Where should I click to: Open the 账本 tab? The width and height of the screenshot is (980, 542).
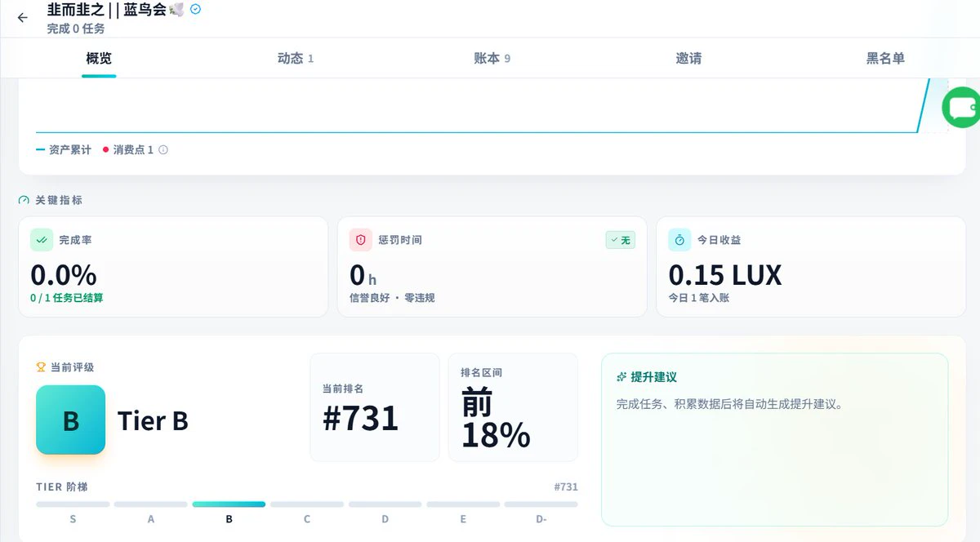tap(492, 59)
